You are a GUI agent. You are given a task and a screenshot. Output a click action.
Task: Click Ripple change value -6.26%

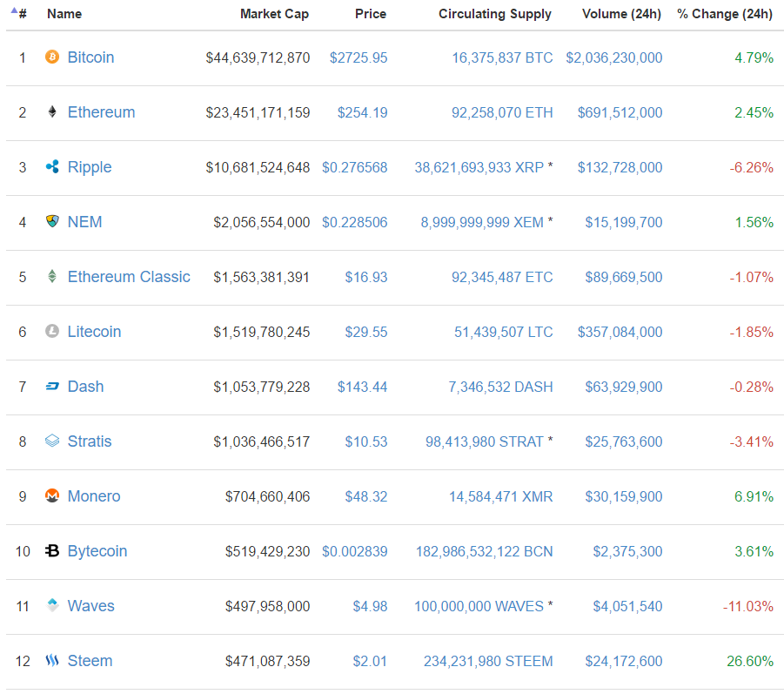pyautogui.click(x=752, y=167)
